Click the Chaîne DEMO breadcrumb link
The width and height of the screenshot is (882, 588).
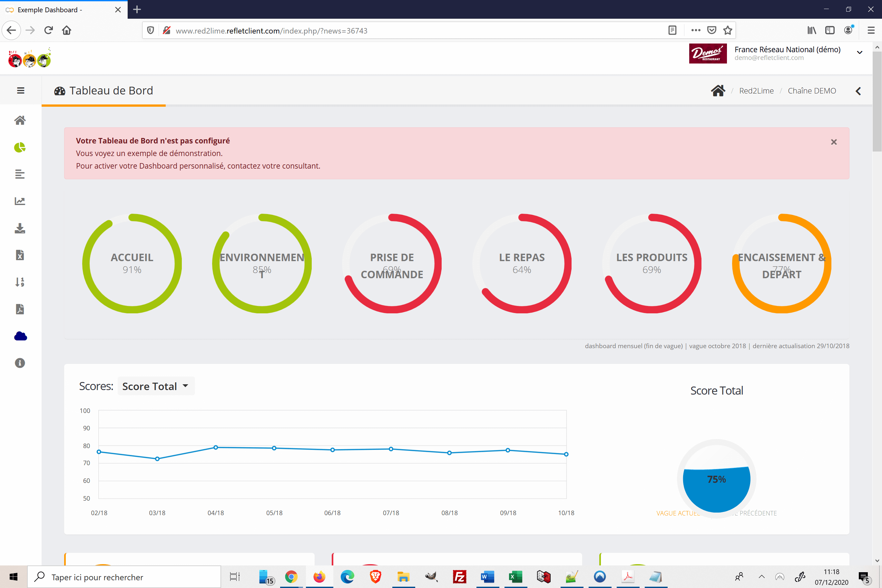811,91
